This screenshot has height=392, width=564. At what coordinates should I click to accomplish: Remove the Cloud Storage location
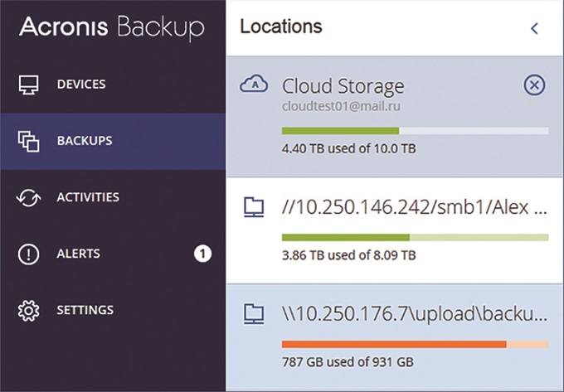535,85
